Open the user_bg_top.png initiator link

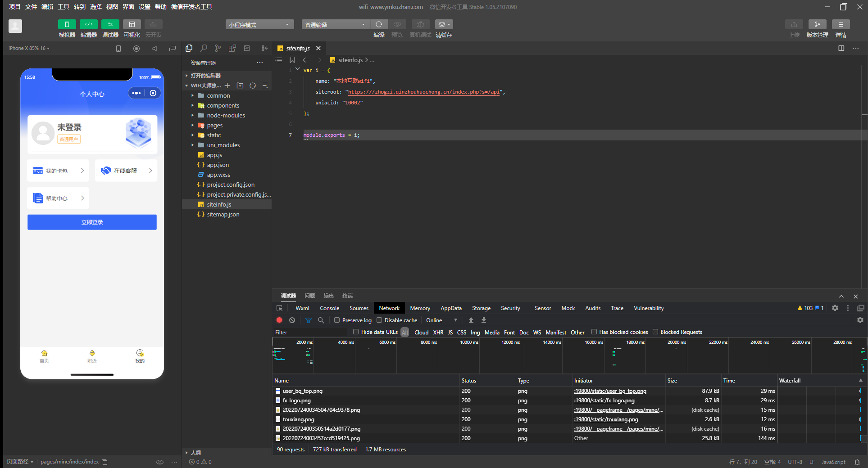tap(610, 391)
